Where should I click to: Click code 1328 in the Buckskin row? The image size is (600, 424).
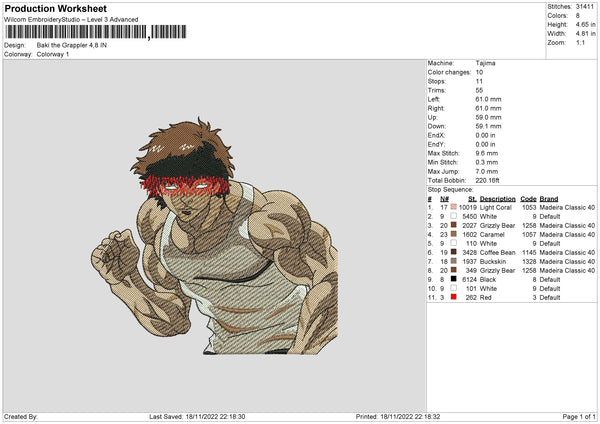coord(529,262)
